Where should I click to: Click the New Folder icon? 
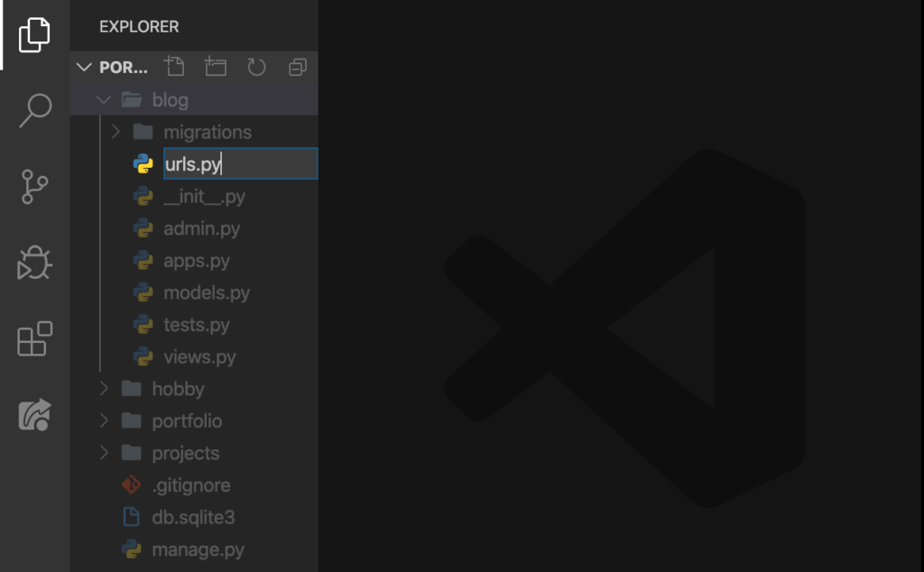click(x=216, y=67)
